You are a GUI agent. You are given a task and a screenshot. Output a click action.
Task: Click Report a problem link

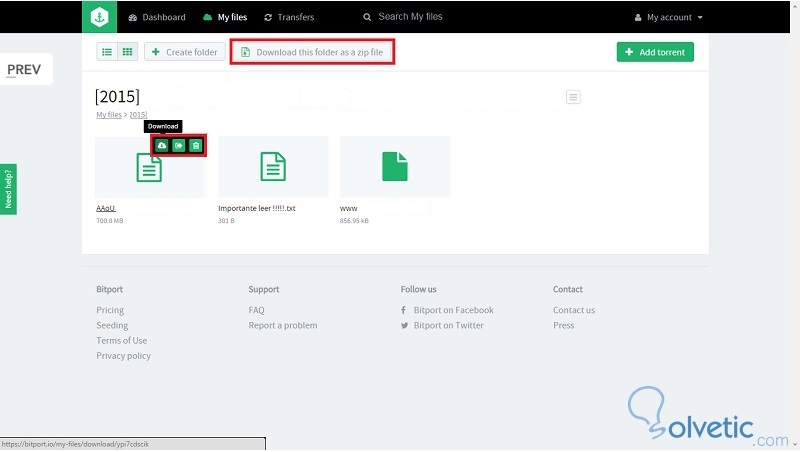pyautogui.click(x=283, y=325)
